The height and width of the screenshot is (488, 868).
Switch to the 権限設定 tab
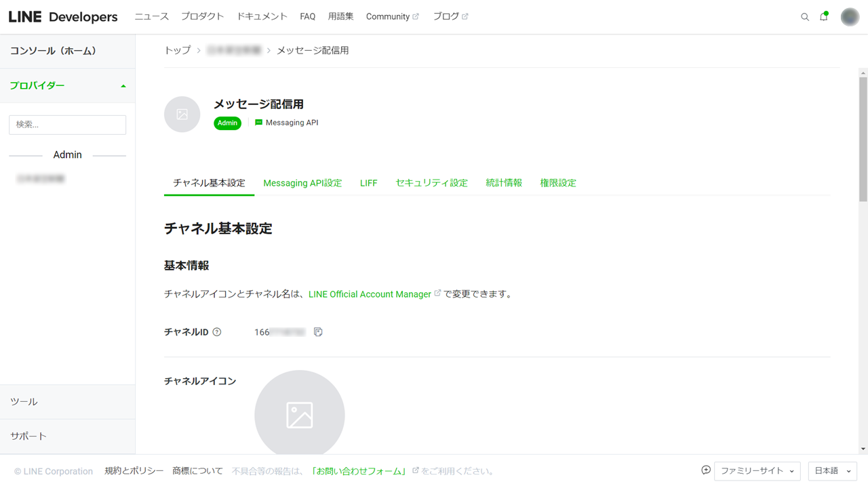coord(558,183)
